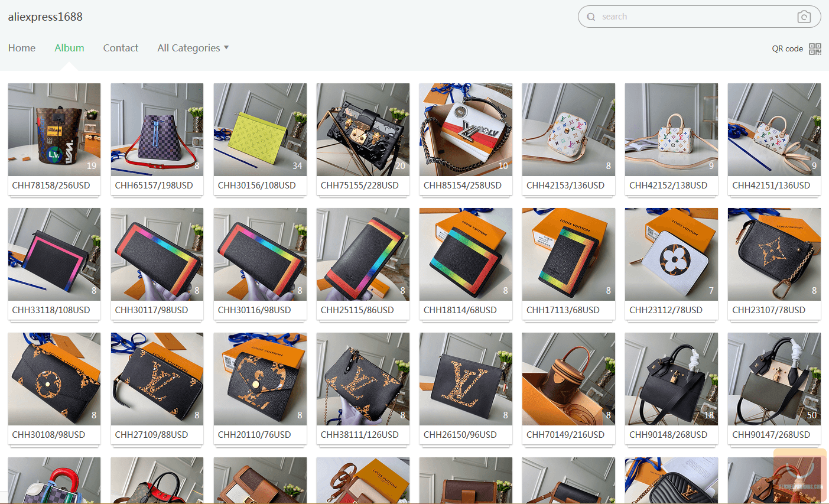Open the CHH90147/268USD album thumbnail

(774, 379)
